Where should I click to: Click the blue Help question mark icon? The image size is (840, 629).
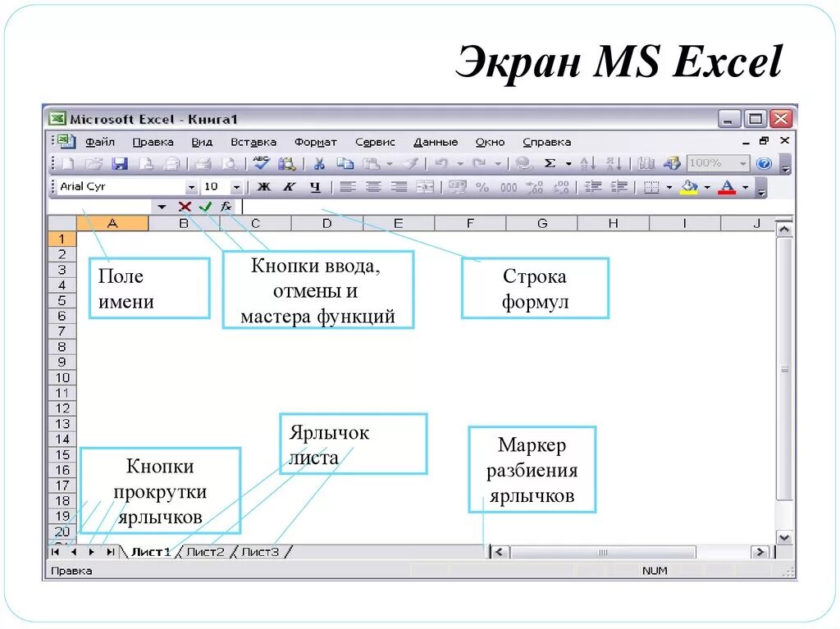tap(764, 163)
